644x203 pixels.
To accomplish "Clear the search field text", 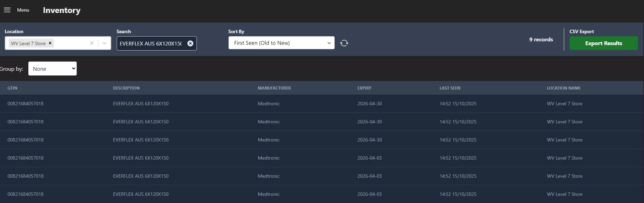I will pos(190,43).
